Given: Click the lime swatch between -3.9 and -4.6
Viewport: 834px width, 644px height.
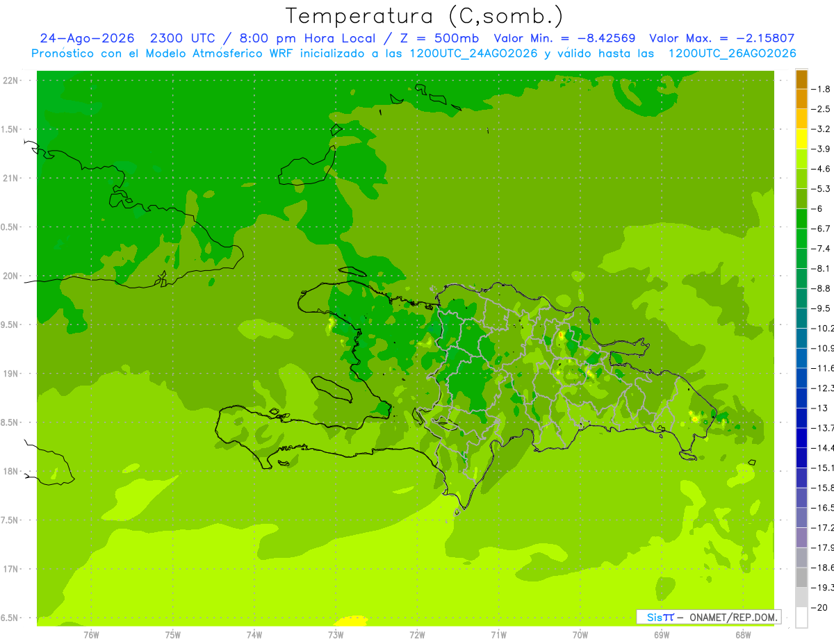Looking at the screenshot, I should (801, 158).
